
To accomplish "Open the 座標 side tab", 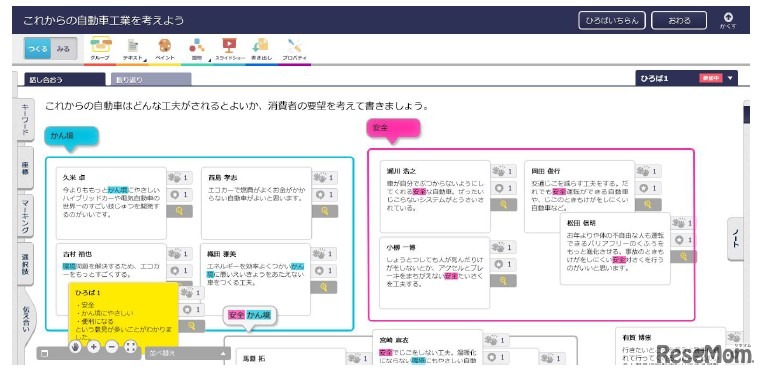I will pos(25,167).
